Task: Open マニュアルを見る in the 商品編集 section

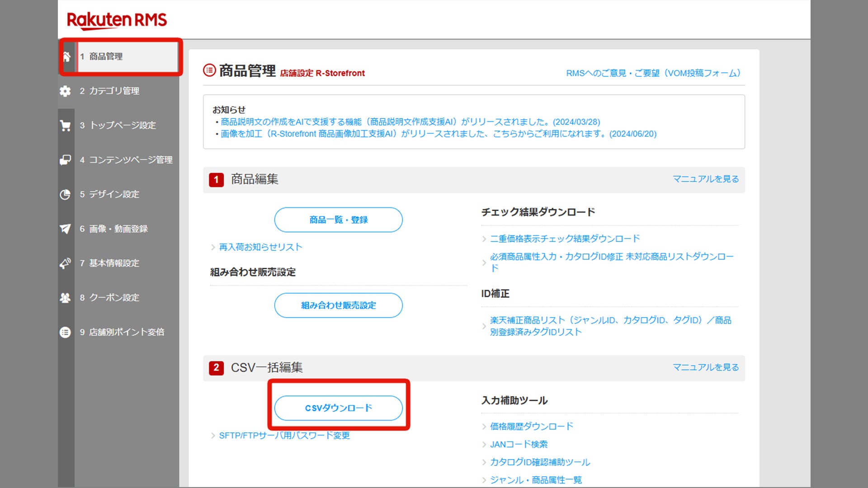Action: pos(706,179)
